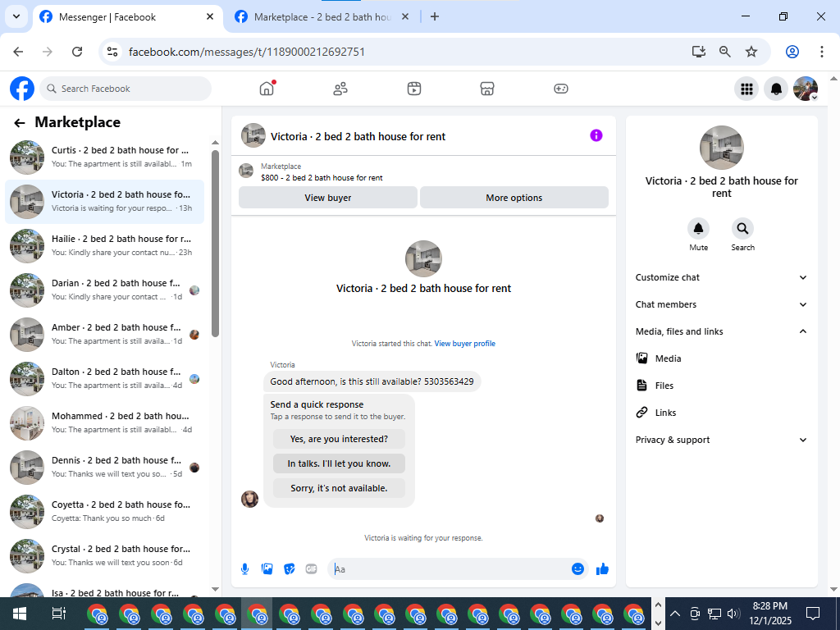Reload the Messenger page

click(77, 52)
